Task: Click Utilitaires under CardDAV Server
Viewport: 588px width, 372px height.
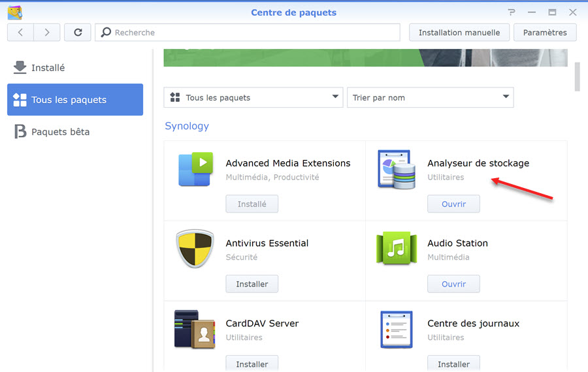Action: 244,337
